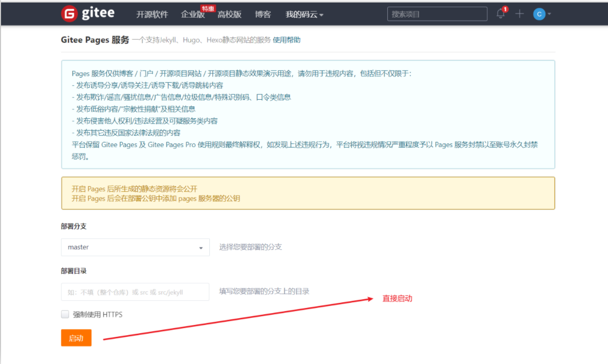Click the plus icon to create new

coord(520,14)
